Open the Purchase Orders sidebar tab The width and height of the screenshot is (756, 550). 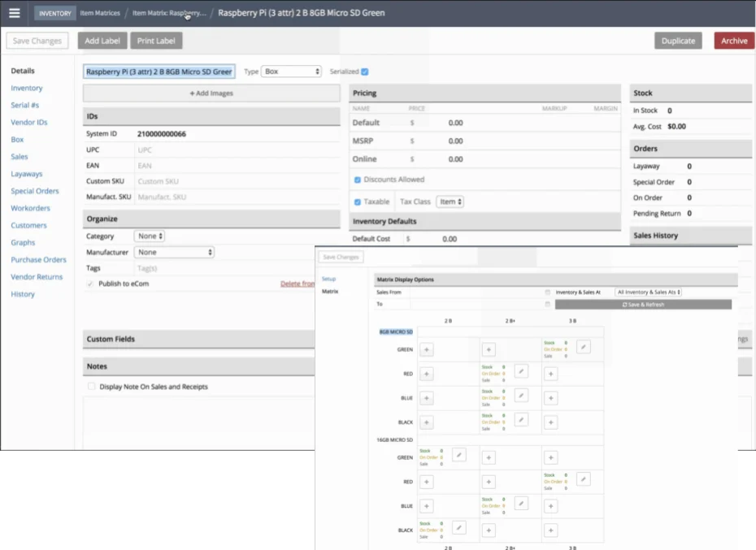(x=38, y=260)
